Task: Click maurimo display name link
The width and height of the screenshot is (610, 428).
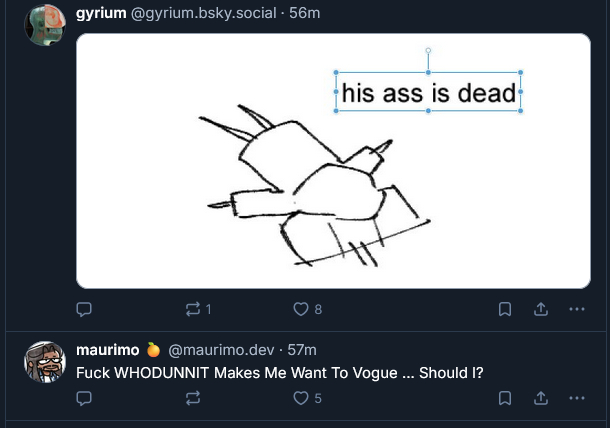Action: (107, 349)
